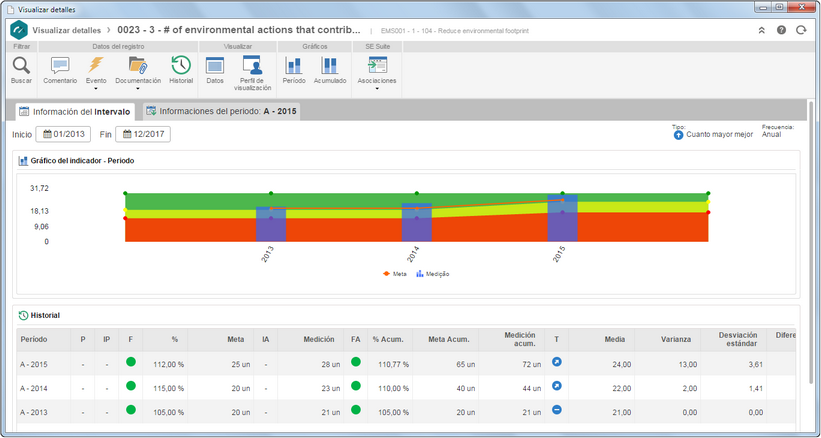Click green FA status dot for A - 2014

coord(356,386)
